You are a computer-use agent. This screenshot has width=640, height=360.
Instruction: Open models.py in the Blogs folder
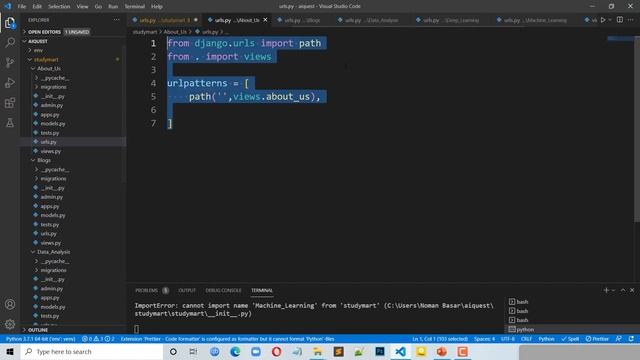53,215
